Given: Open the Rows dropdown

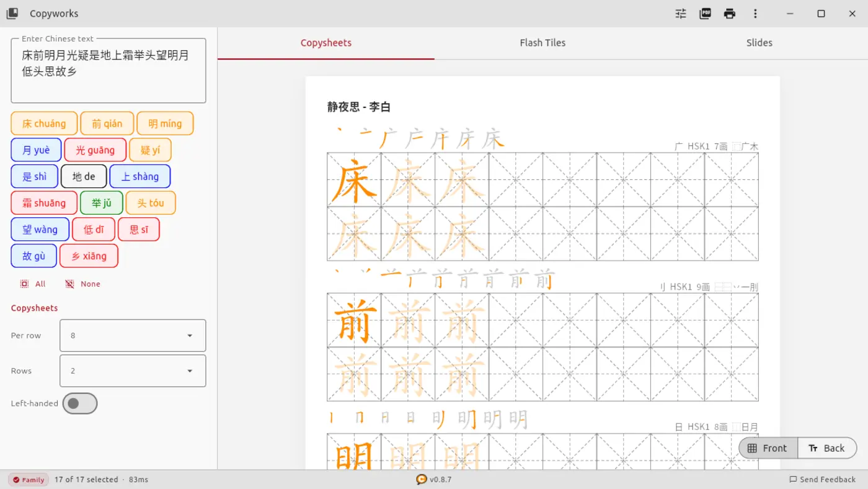Looking at the screenshot, I should click(132, 370).
